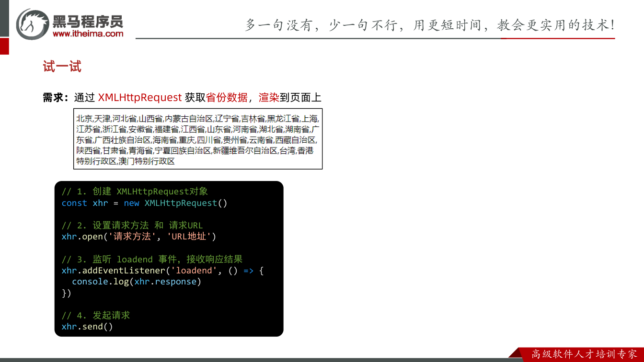Click the xhr.send() code line

[x=87, y=327]
